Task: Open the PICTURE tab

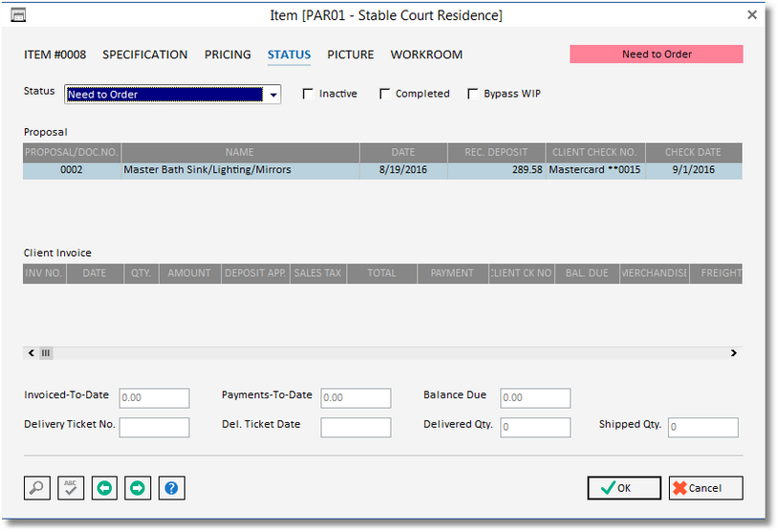Action: coord(351,54)
